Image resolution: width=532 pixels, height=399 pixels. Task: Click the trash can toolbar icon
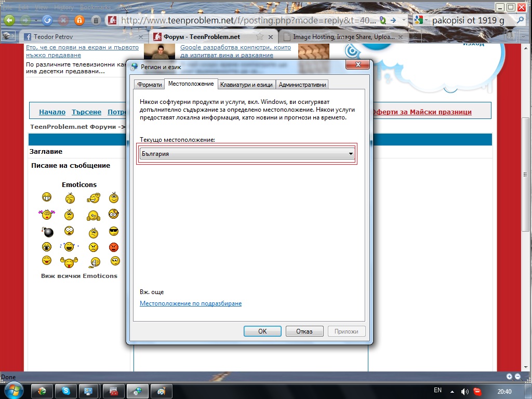click(96, 21)
